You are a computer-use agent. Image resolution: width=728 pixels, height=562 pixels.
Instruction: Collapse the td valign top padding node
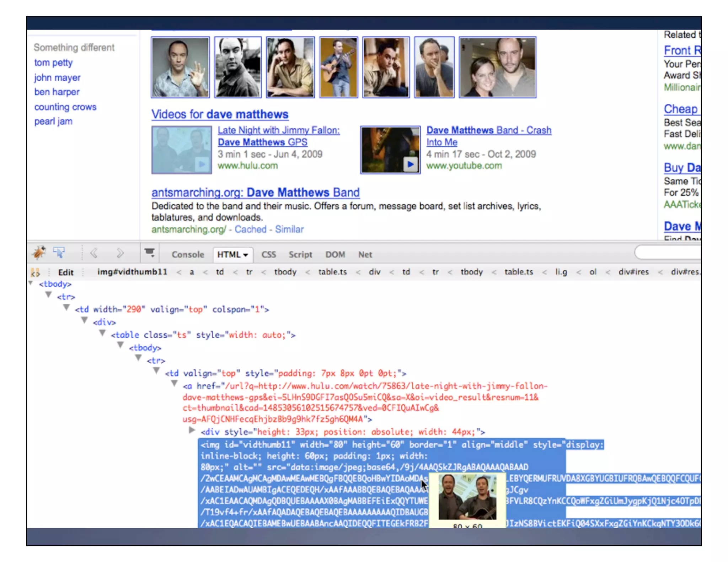156,371
